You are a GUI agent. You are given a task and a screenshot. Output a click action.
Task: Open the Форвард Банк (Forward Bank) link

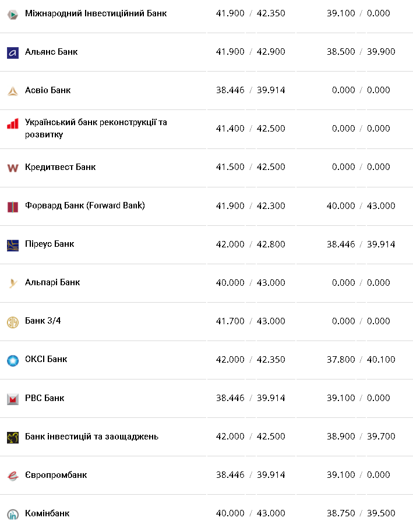click(x=85, y=205)
